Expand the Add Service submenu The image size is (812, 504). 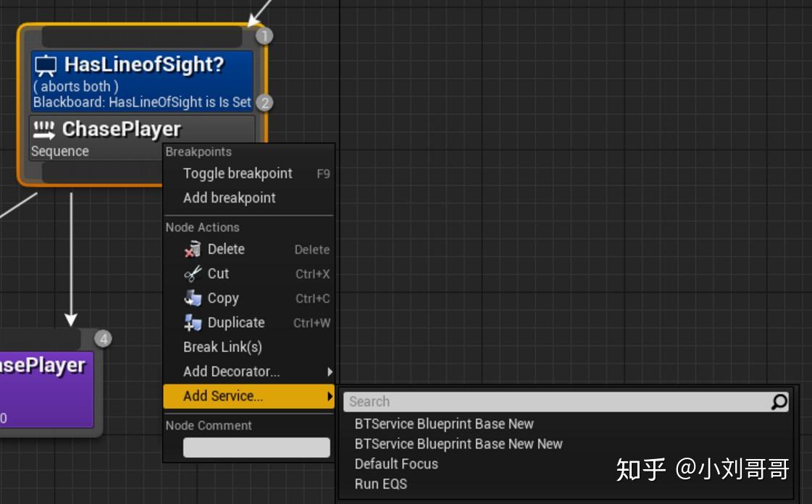click(x=222, y=396)
